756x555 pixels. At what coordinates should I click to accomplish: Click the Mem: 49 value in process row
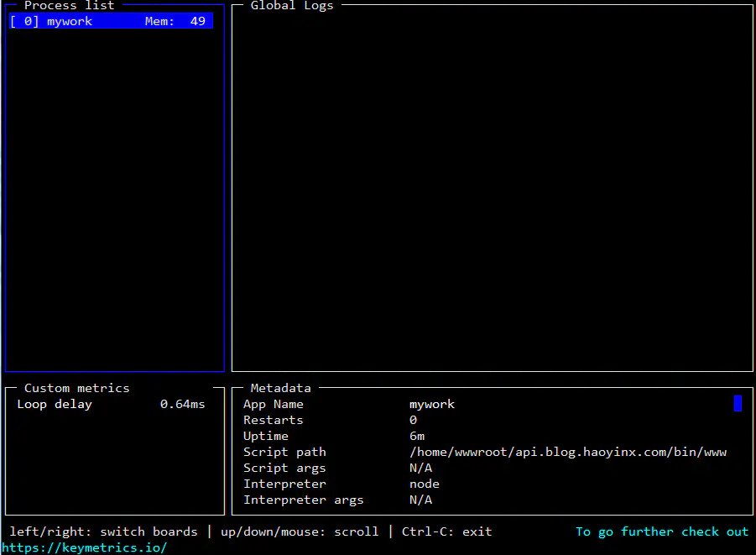pos(175,21)
